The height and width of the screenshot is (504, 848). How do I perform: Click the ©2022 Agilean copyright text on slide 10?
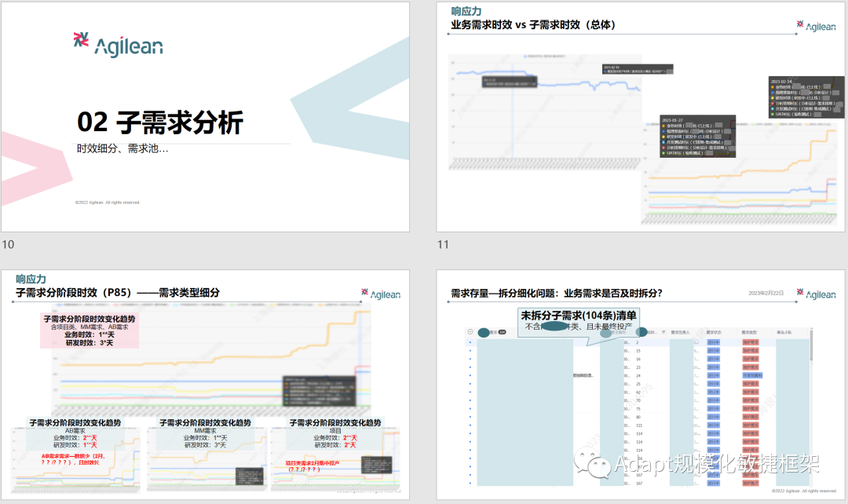point(108,203)
